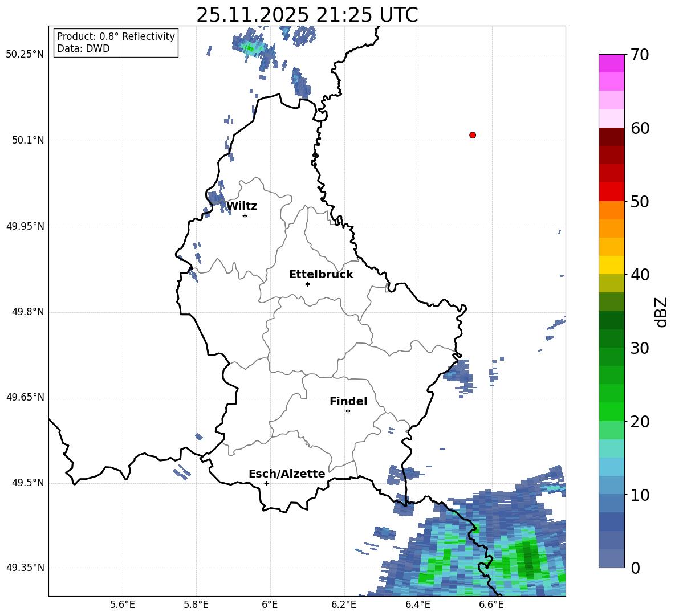Click the colorbar tick label 30
675x616 pixels.
[x=640, y=348]
